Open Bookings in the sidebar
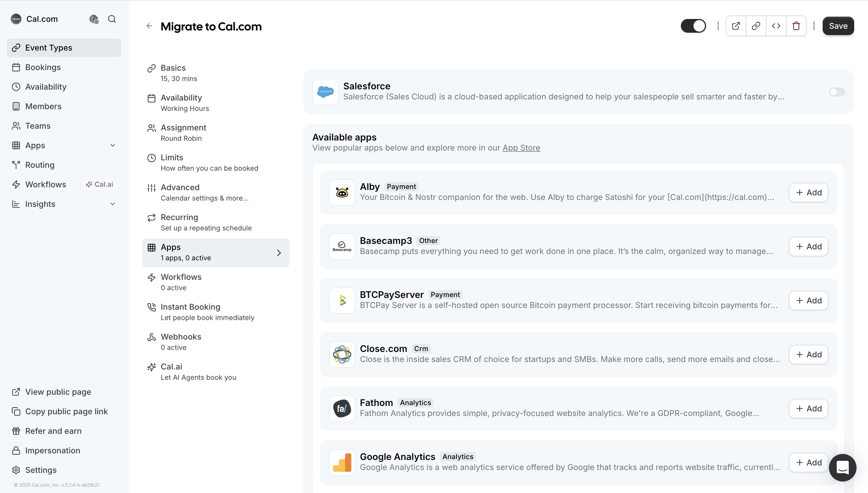The height and width of the screenshot is (493, 868). click(x=64, y=67)
